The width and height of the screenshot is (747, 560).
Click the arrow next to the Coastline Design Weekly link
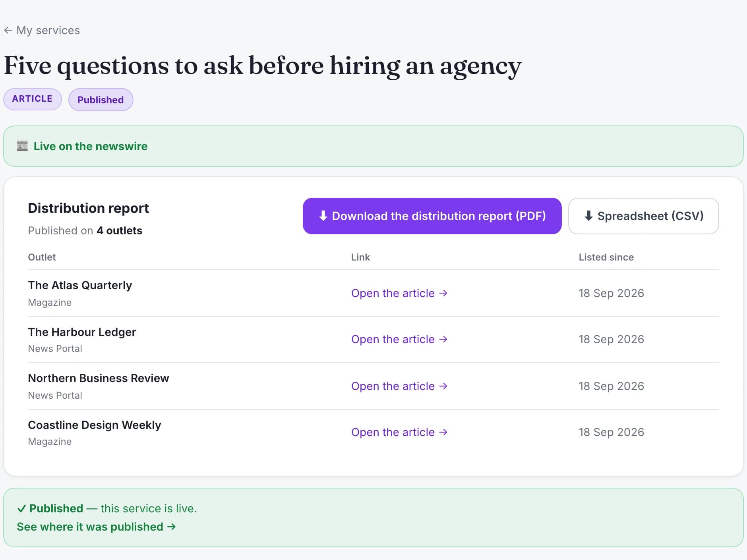[x=443, y=432]
